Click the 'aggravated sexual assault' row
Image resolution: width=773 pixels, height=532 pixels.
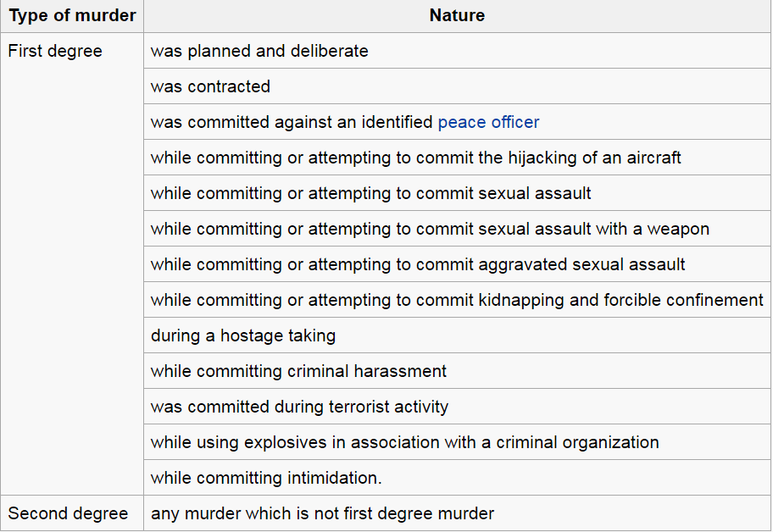[418, 264]
